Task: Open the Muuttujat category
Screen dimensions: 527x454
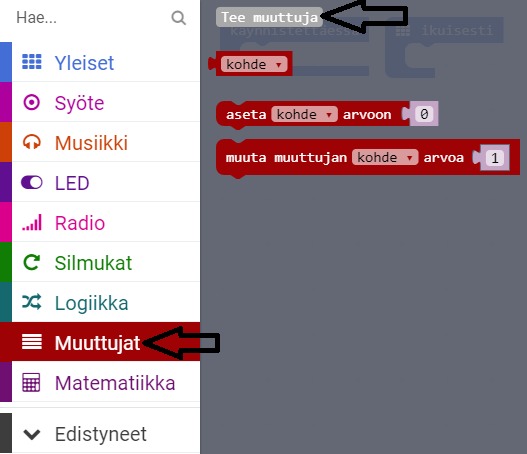Action: (100, 342)
